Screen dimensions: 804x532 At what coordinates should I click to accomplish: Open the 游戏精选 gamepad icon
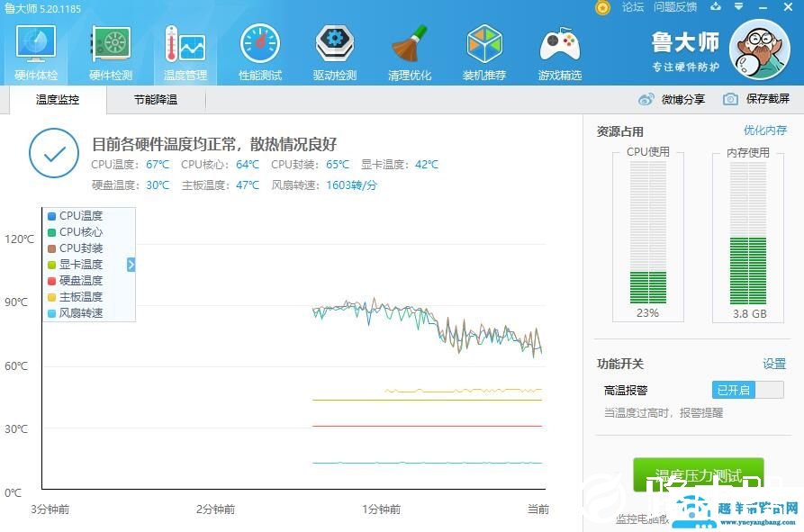(559, 53)
